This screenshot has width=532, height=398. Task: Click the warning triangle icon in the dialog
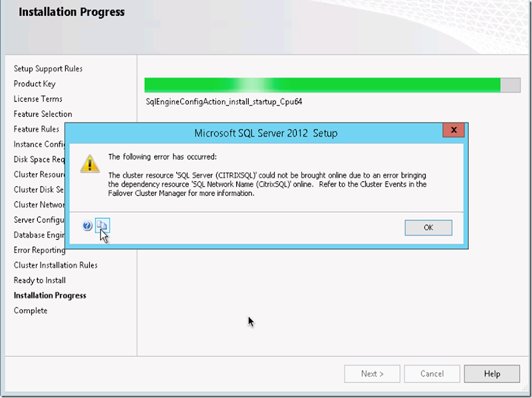pos(90,163)
